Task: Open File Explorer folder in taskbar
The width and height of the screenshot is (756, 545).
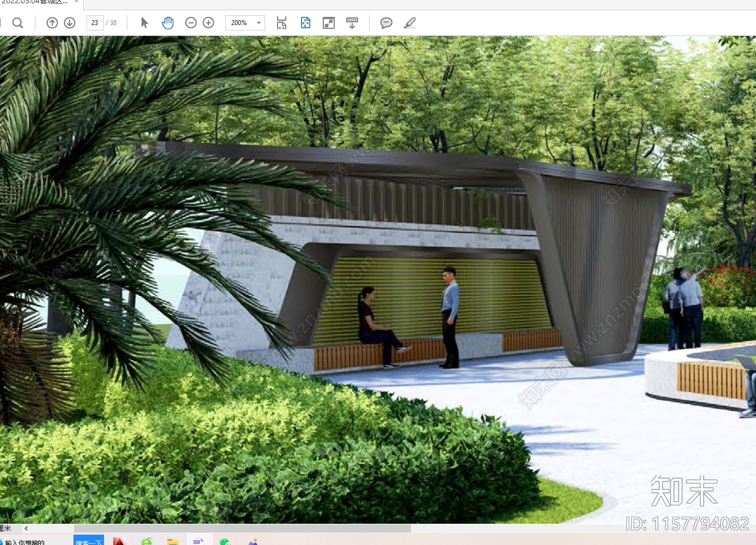Action: (173, 541)
